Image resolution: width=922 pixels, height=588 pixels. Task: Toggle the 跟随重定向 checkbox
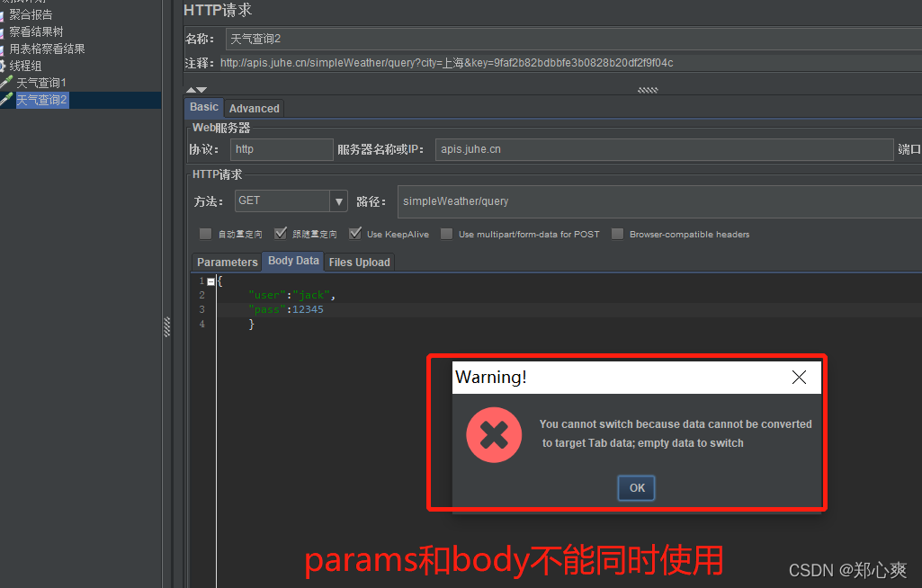(281, 234)
